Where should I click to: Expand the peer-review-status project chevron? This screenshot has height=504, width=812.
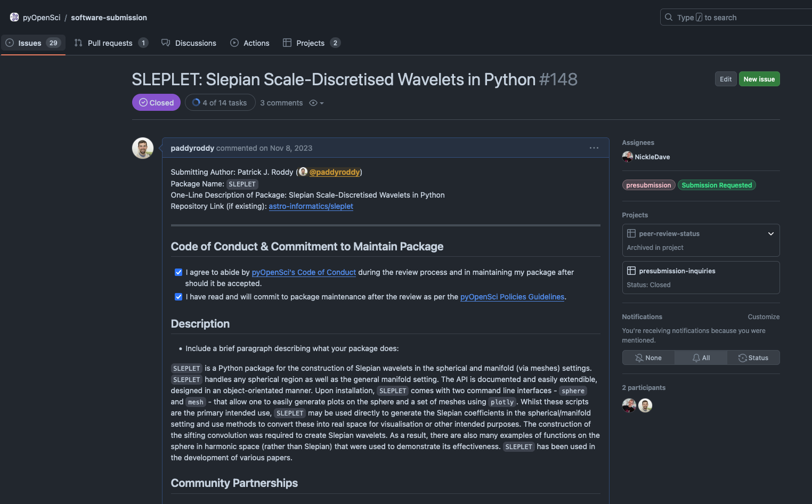[x=770, y=233]
